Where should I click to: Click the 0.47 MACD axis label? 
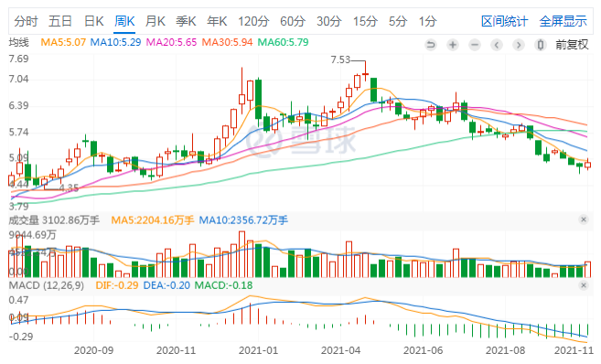tap(19, 300)
